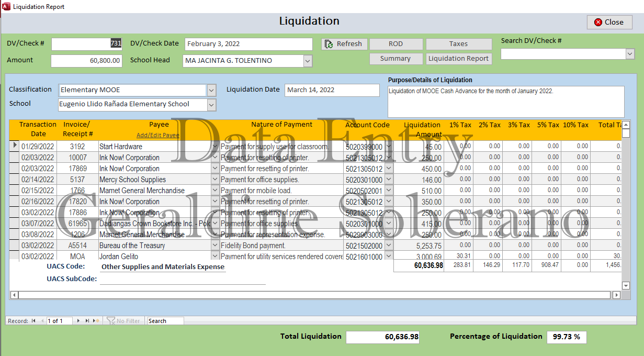The image size is (644, 356).
Task: Click the Total Liquidation field
Action: pyautogui.click(x=383, y=337)
